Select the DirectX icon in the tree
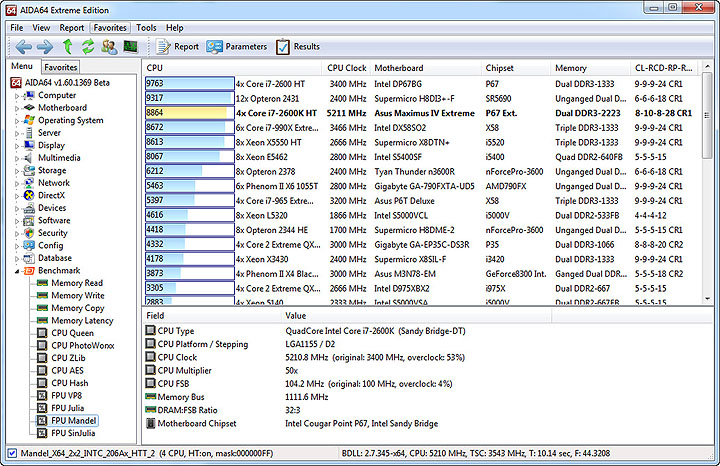Image resolution: width=720 pixels, height=466 pixels. [29, 195]
